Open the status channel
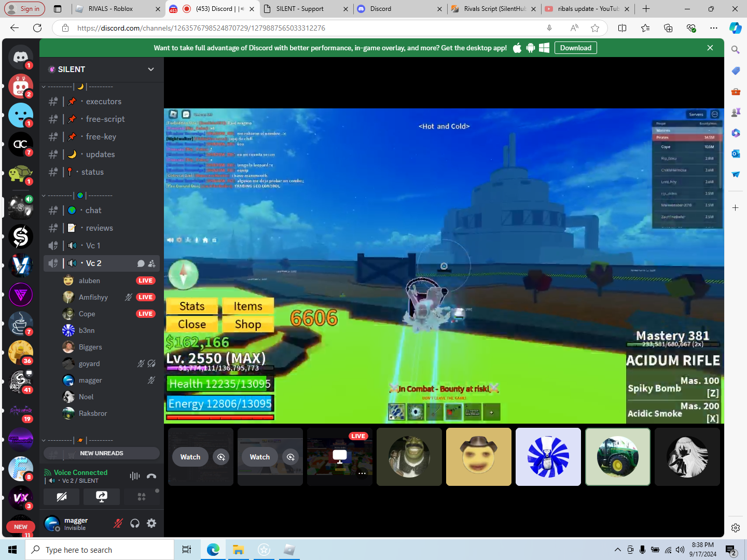Screen dimensions: 747x560 point(102,172)
